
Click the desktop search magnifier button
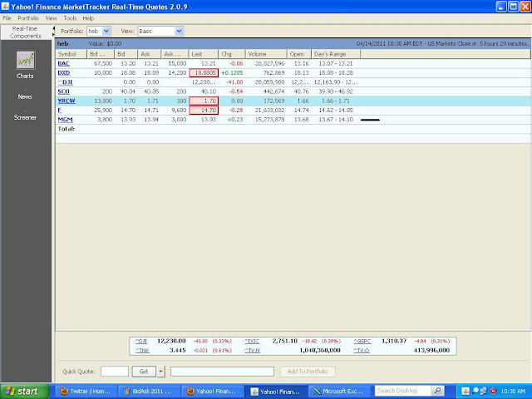(x=438, y=391)
